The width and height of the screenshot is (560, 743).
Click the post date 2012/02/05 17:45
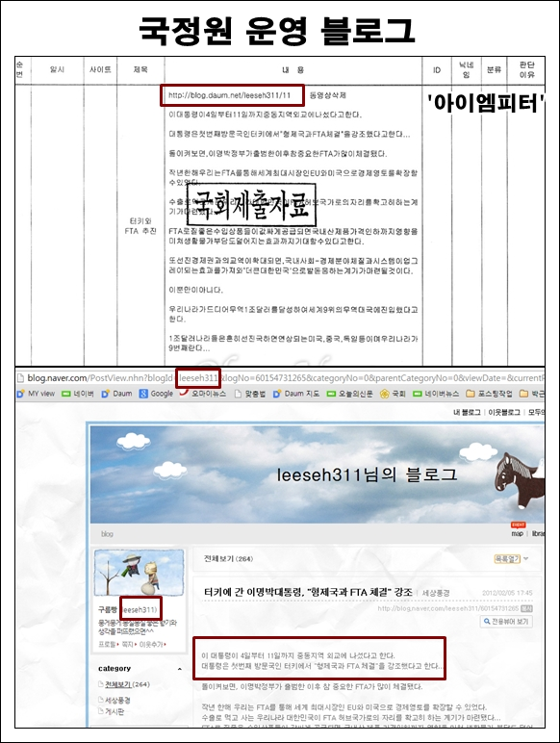click(507, 593)
